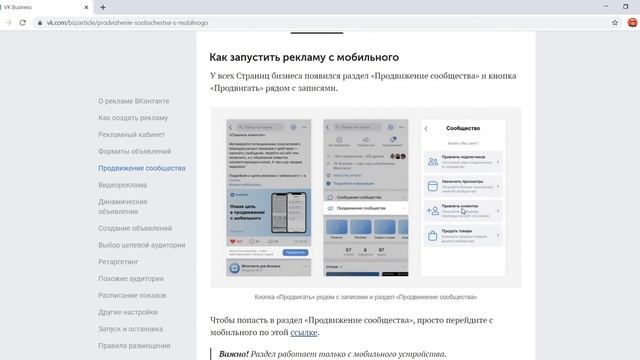640x360 pixels.
Task: Click the 'Сообщество' phone screenshot
Action: 463,198
